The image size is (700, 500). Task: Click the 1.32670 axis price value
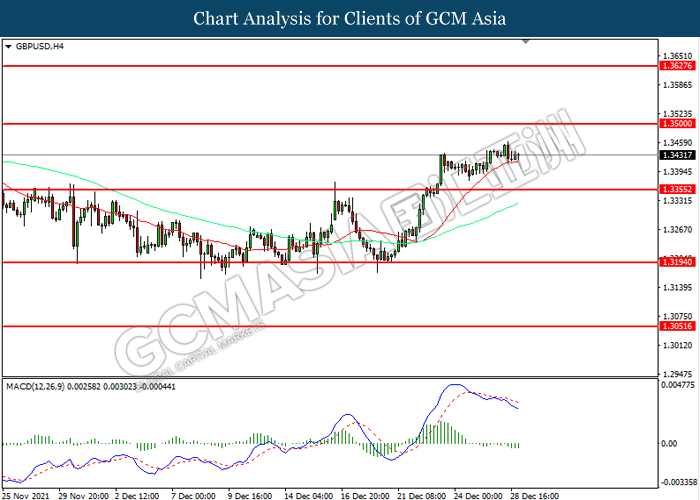point(677,229)
